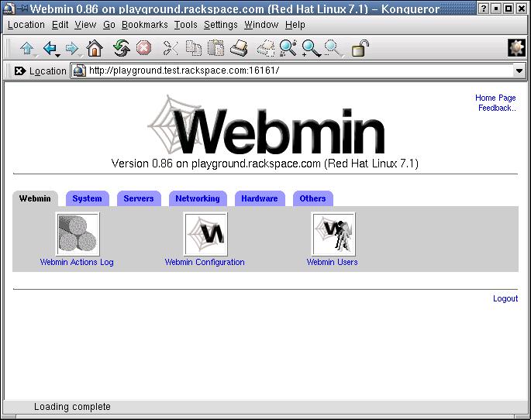This screenshot has height=420, width=531.
Task: Clear the location bar with X icon
Action: pyautogui.click(x=20, y=71)
